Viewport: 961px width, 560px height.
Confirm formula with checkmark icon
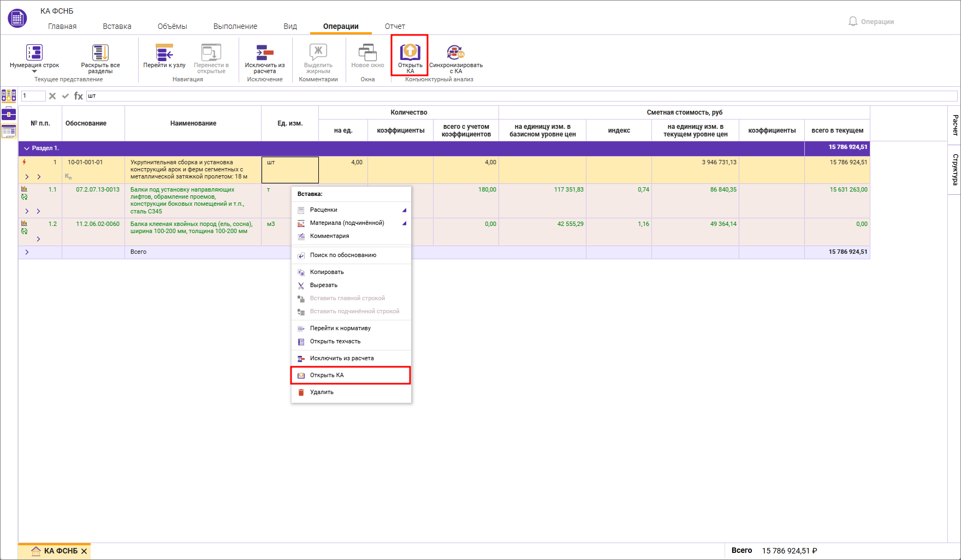pos(66,96)
